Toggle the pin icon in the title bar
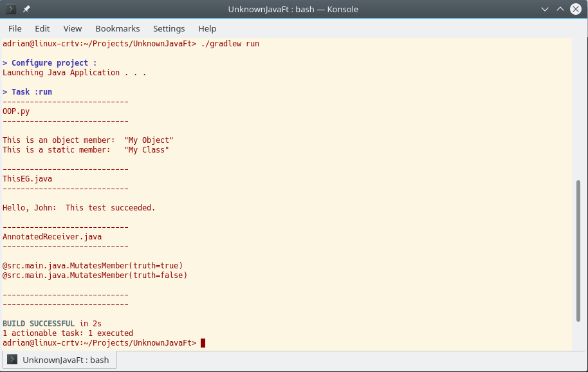The width and height of the screenshot is (588, 372). click(26, 9)
